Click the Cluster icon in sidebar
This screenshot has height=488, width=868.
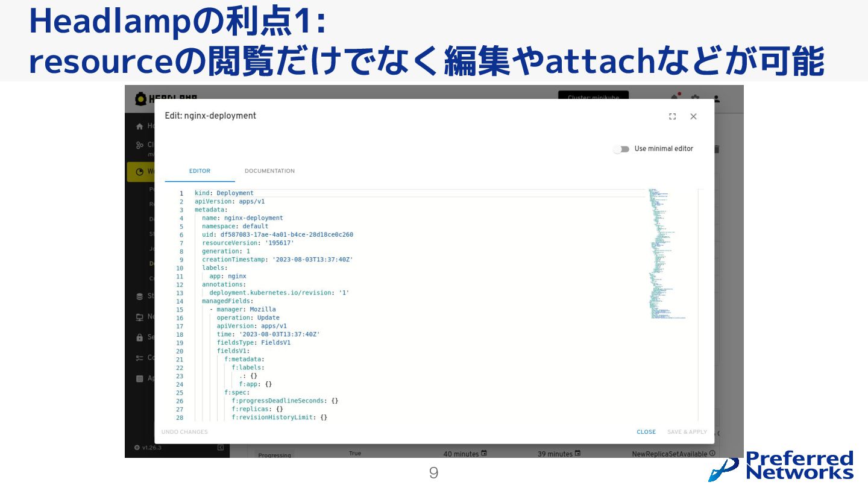coord(140,145)
